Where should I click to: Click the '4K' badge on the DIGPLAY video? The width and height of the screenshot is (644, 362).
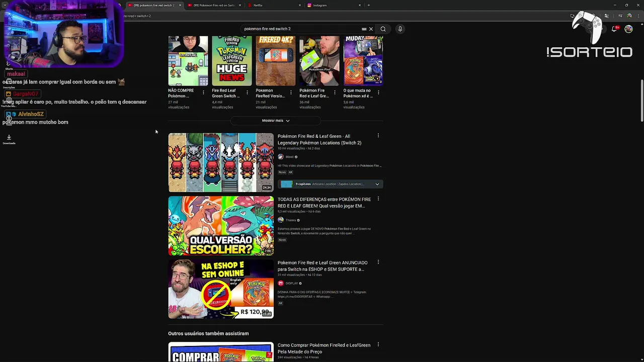click(280, 303)
